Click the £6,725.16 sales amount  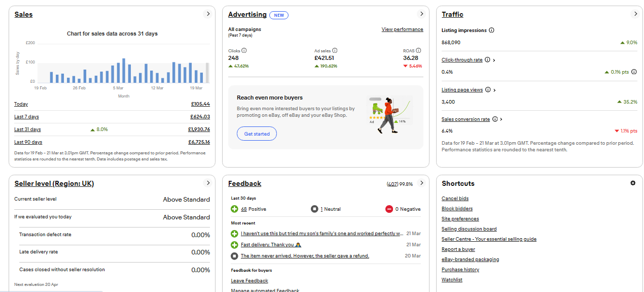tap(199, 142)
